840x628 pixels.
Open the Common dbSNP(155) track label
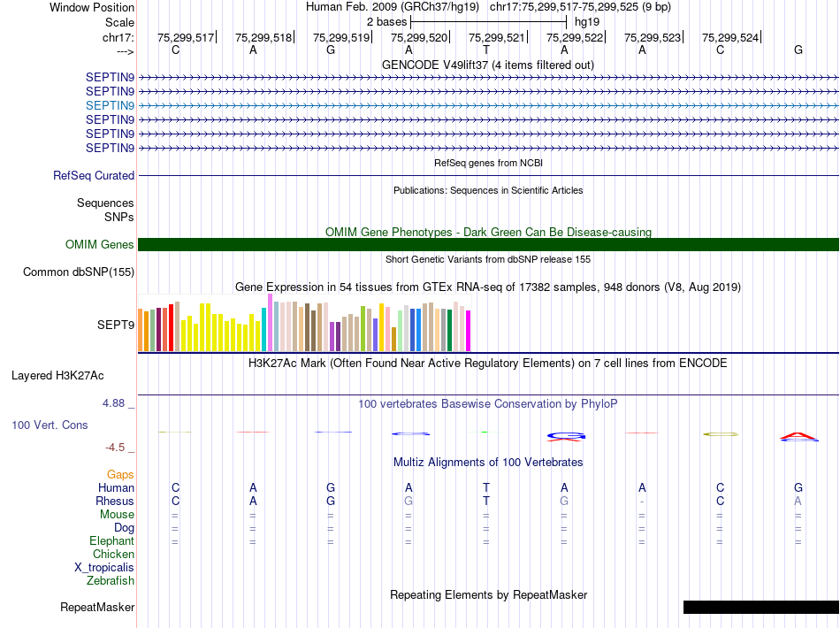tap(79, 272)
